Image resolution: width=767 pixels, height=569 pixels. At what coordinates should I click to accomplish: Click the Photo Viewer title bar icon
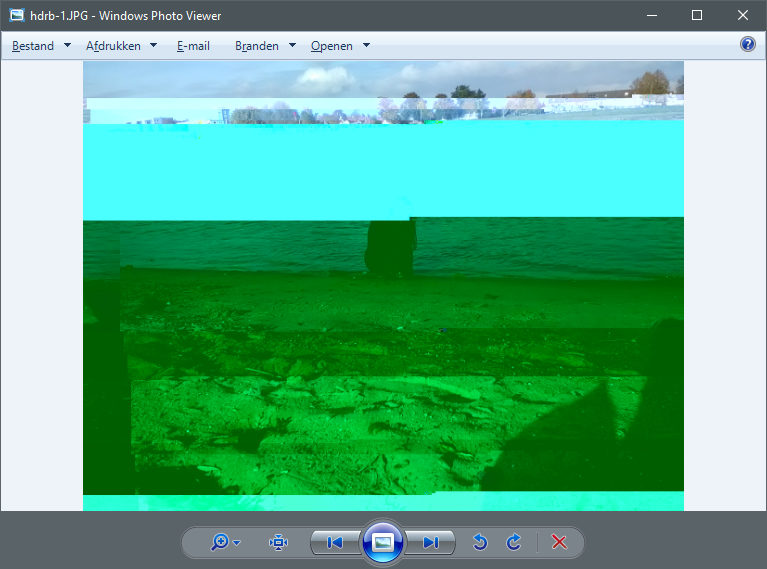[16, 15]
